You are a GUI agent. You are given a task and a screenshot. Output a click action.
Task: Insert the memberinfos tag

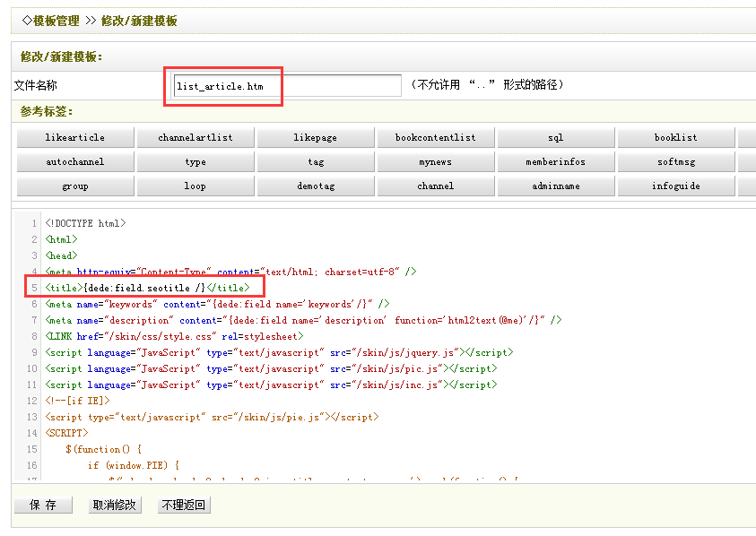point(556,161)
